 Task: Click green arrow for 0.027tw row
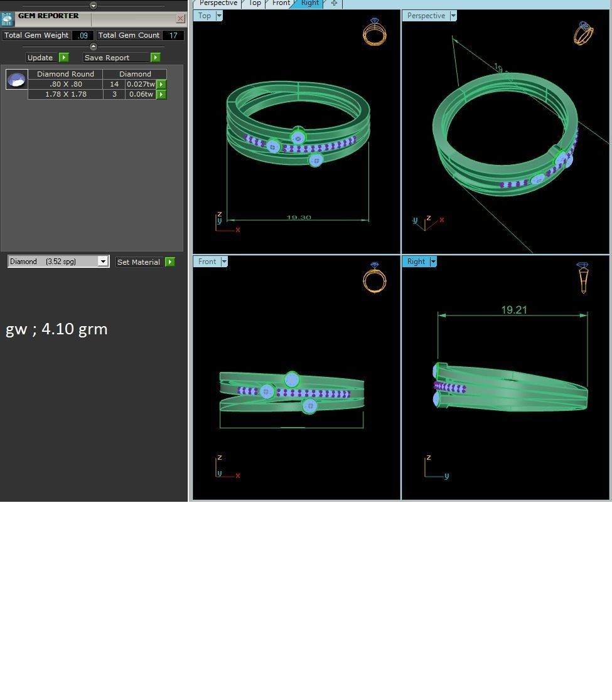162,84
